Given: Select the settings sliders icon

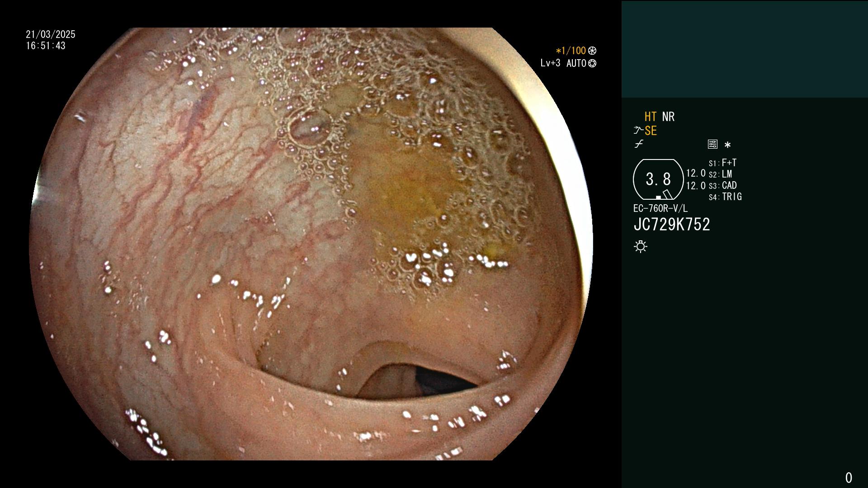Looking at the screenshot, I should [x=712, y=144].
